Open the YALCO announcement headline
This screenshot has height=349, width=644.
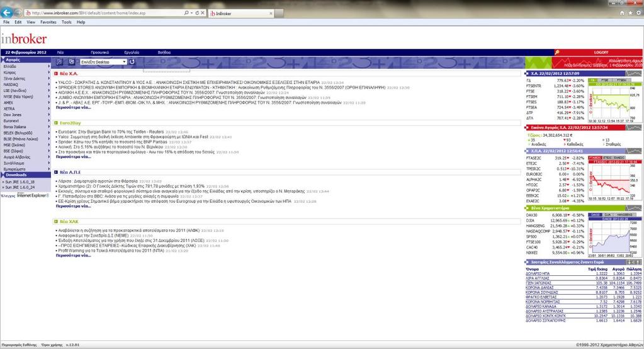point(189,83)
